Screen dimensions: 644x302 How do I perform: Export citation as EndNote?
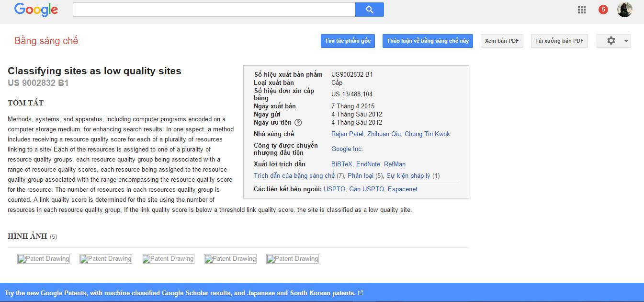click(x=368, y=164)
